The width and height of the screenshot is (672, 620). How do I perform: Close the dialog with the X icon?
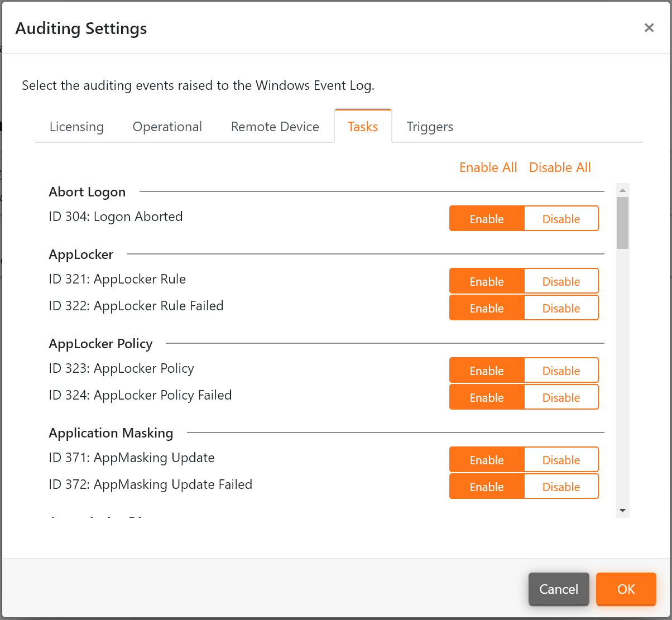(x=649, y=27)
